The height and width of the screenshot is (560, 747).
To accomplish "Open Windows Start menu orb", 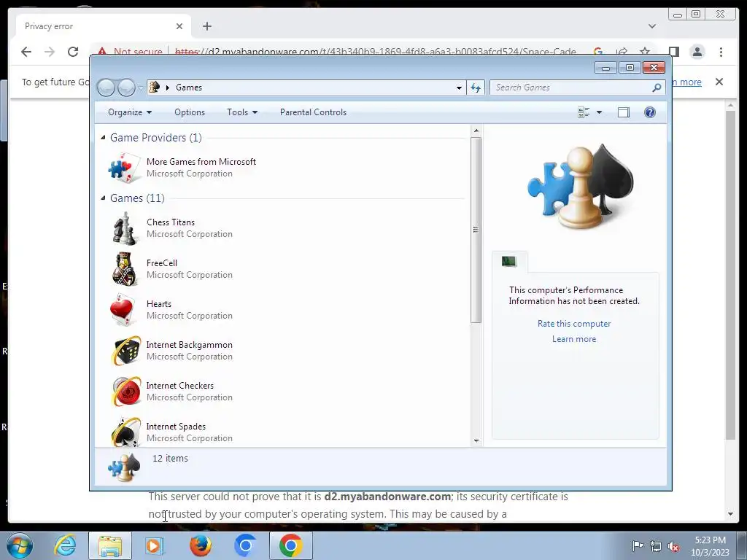I will coord(20,545).
